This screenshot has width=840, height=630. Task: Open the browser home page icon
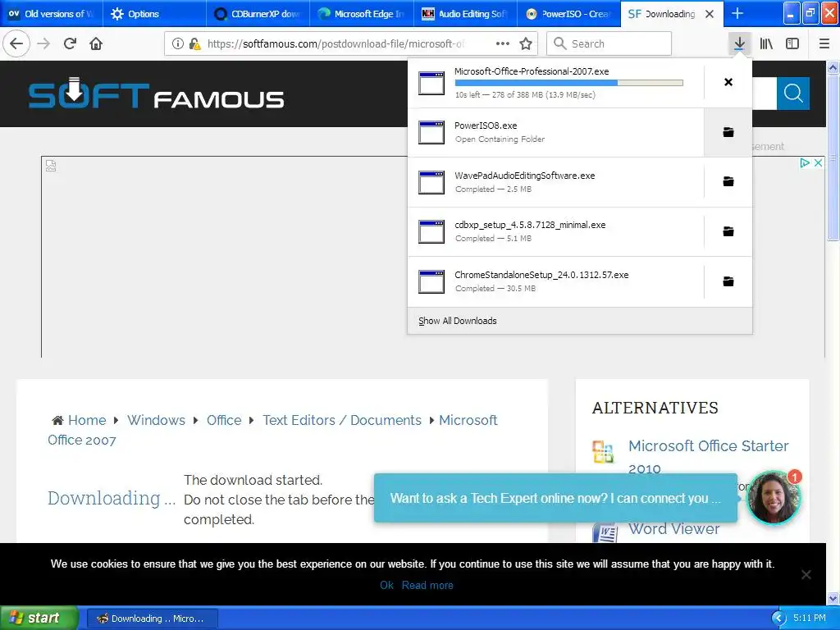[x=96, y=43]
